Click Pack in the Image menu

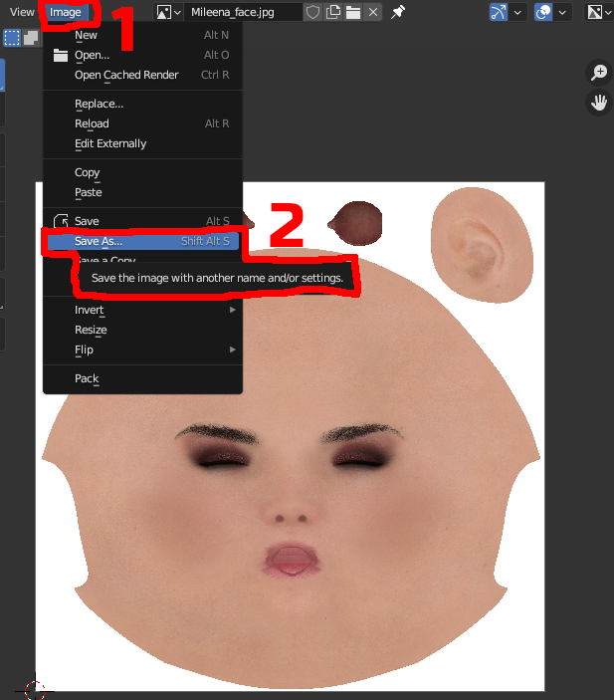pyautogui.click(x=142, y=378)
